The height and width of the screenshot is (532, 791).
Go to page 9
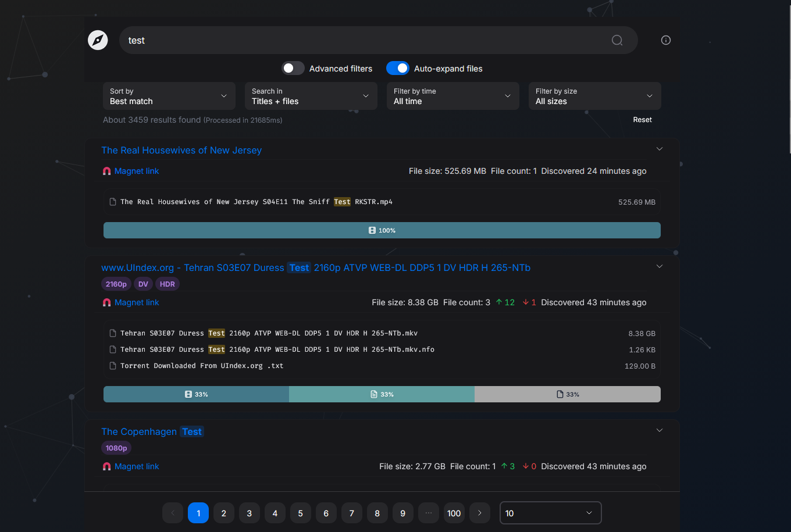(x=403, y=513)
